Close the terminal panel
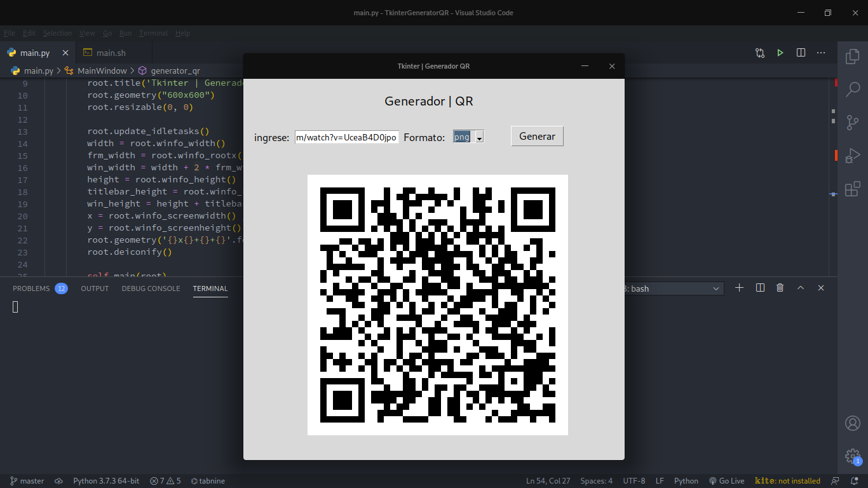Screen dimensions: 868x488 pos(821,288)
